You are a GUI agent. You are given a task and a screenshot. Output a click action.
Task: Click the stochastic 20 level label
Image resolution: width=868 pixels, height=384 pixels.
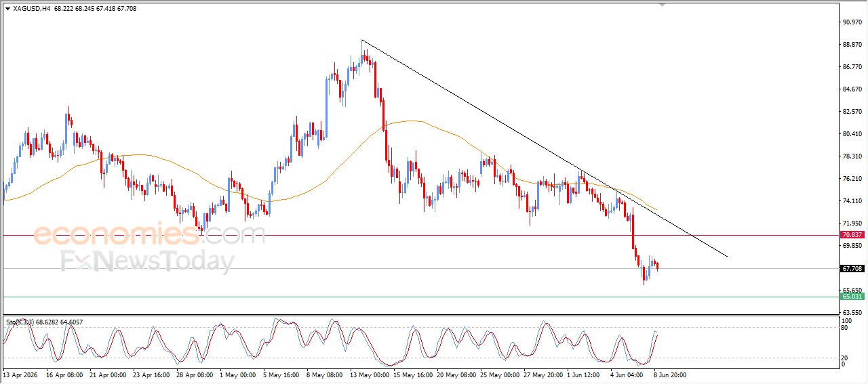click(845, 358)
